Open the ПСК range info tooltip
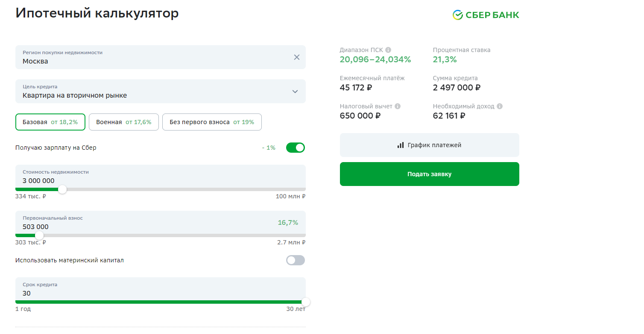 click(x=388, y=50)
